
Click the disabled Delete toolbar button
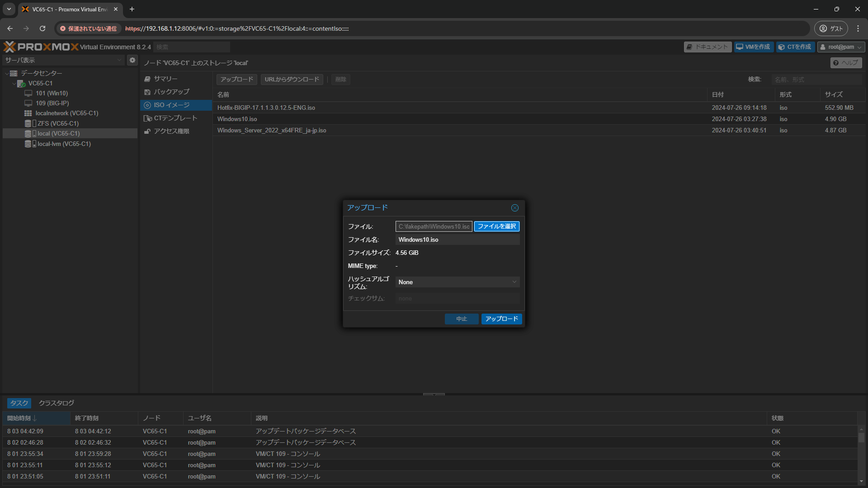pos(341,80)
